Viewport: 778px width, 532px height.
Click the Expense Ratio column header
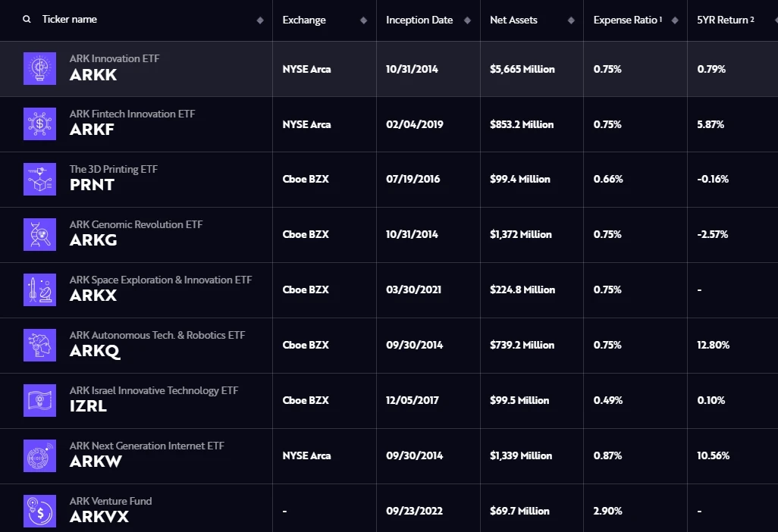point(628,20)
